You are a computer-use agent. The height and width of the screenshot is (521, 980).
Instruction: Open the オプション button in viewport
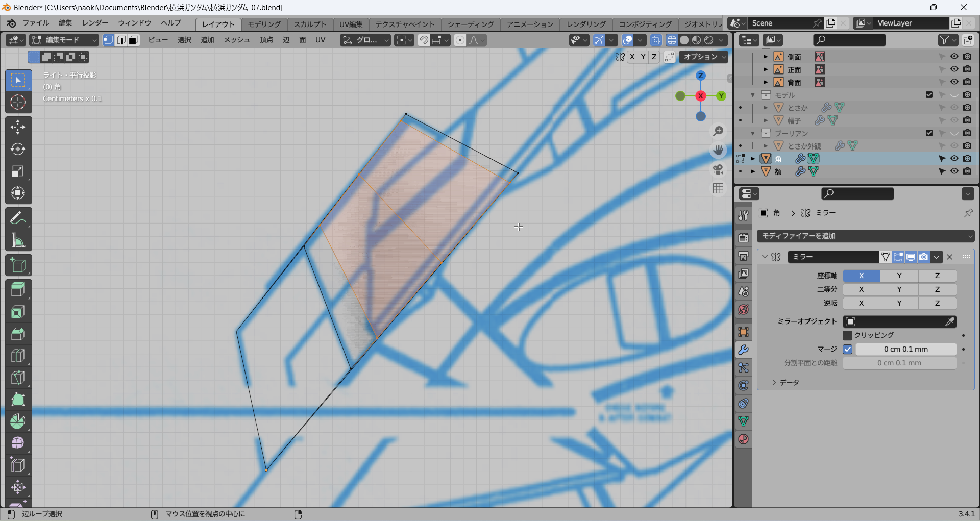pos(703,57)
